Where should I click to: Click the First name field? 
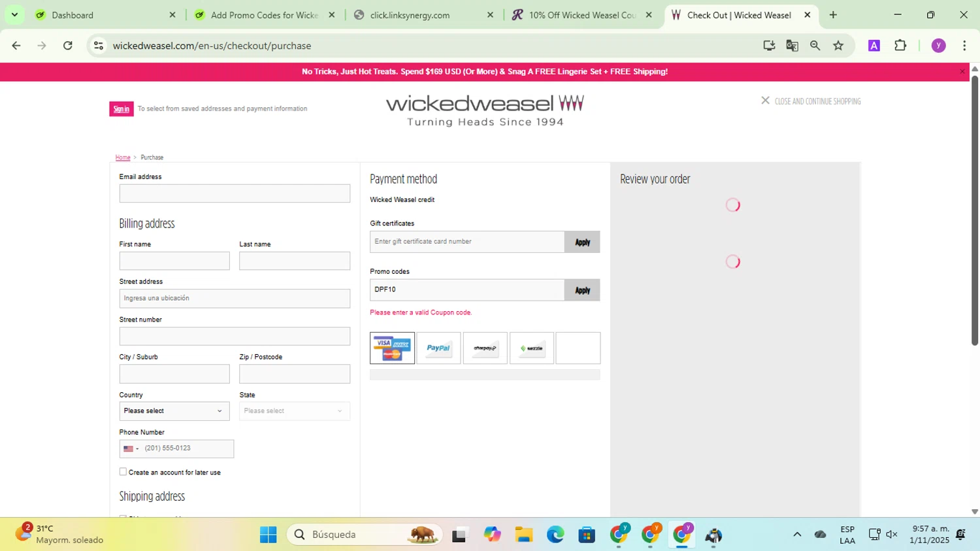click(174, 261)
